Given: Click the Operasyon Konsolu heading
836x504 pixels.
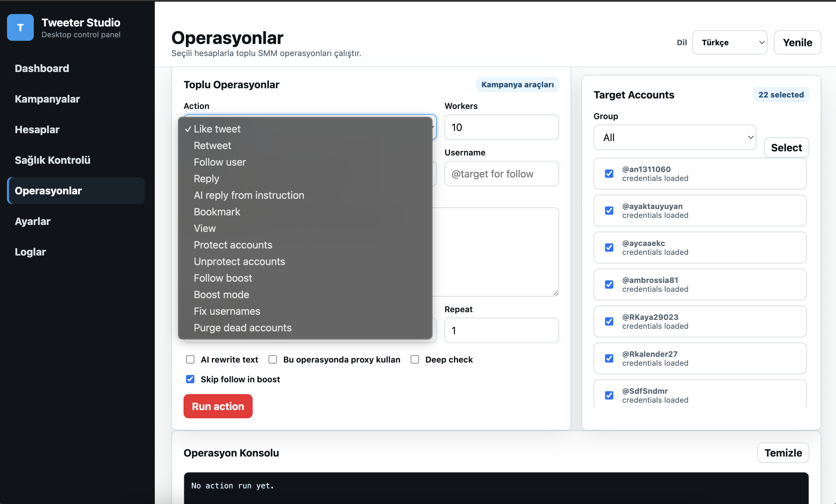Looking at the screenshot, I should [x=231, y=453].
